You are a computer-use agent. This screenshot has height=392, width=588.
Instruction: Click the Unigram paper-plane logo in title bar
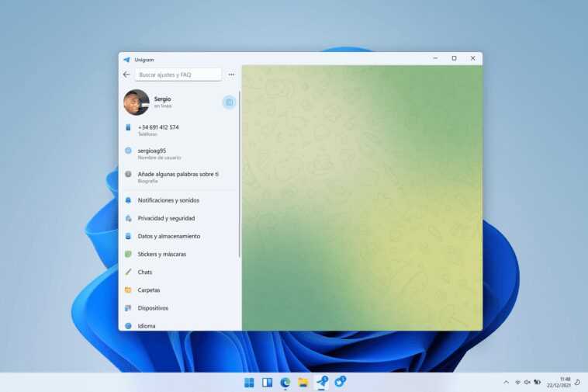click(126, 60)
